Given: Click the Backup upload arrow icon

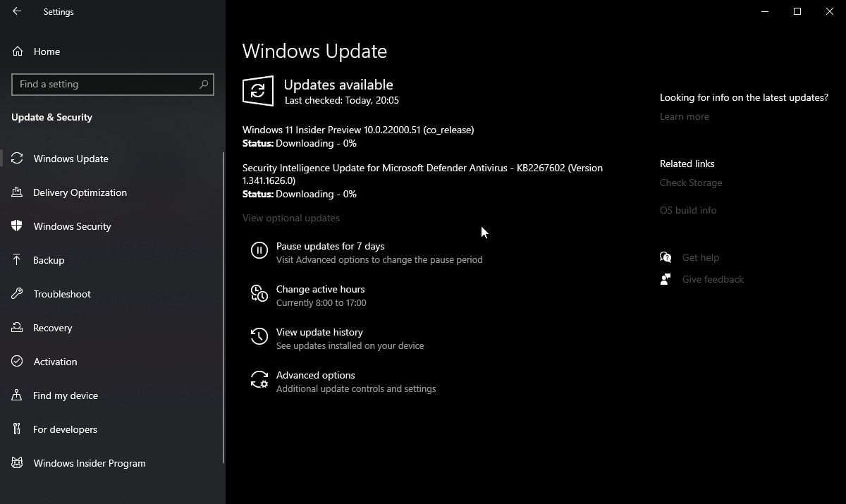Looking at the screenshot, I should click(18, 260).
